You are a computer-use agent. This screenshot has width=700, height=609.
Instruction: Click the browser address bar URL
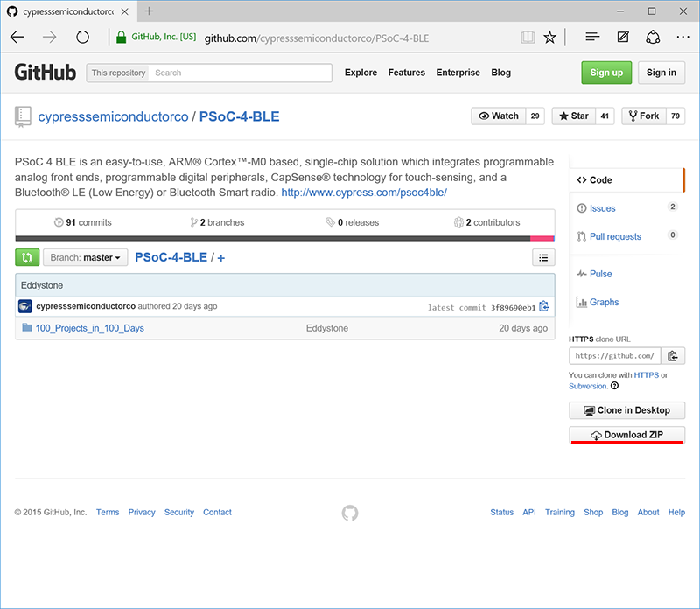[317, 38]
